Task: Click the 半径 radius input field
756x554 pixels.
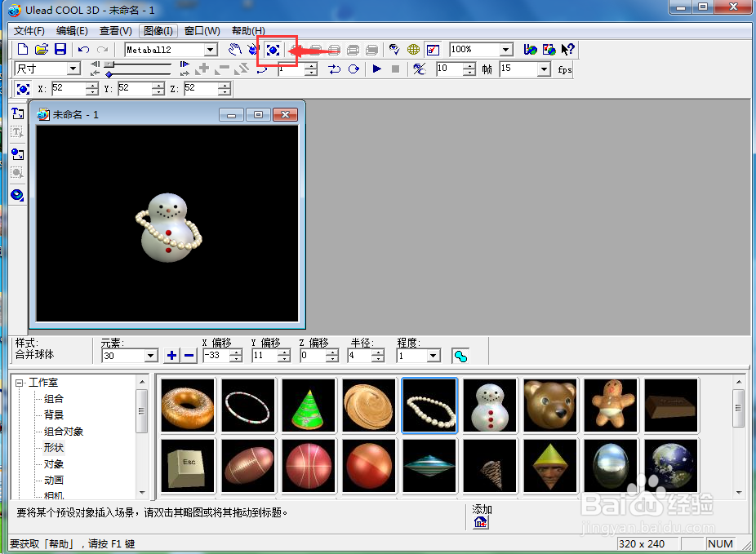Action: 360,356
